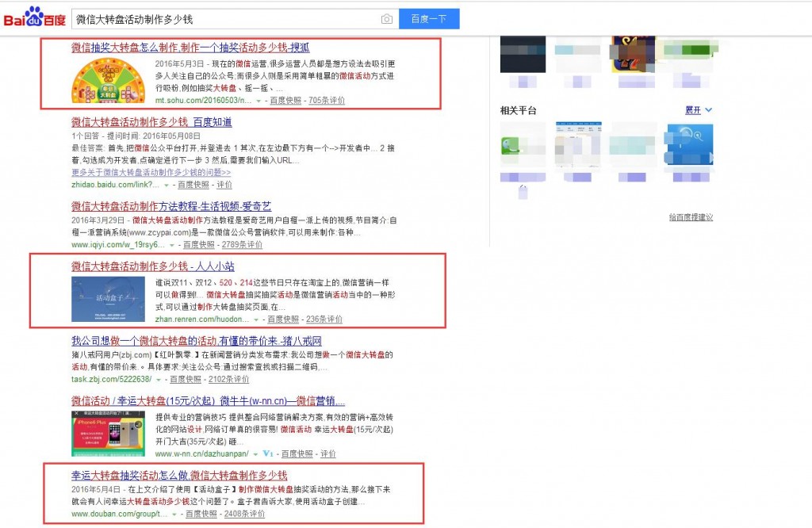Open the 人人小站 result title

153,266
